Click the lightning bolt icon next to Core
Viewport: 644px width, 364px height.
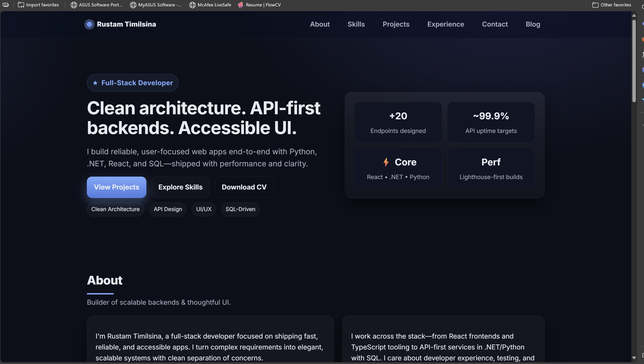(x=386, y=162)
